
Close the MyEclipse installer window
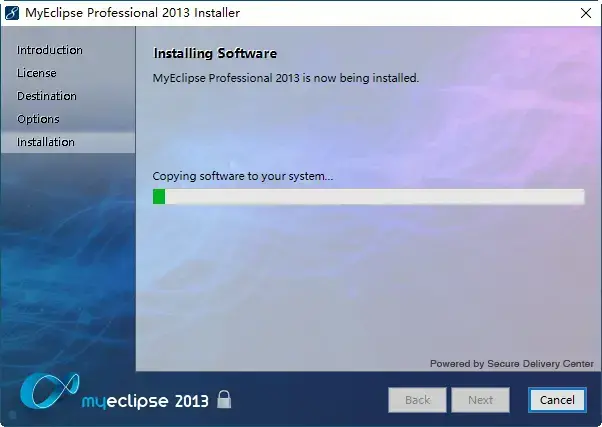(585, 13)
